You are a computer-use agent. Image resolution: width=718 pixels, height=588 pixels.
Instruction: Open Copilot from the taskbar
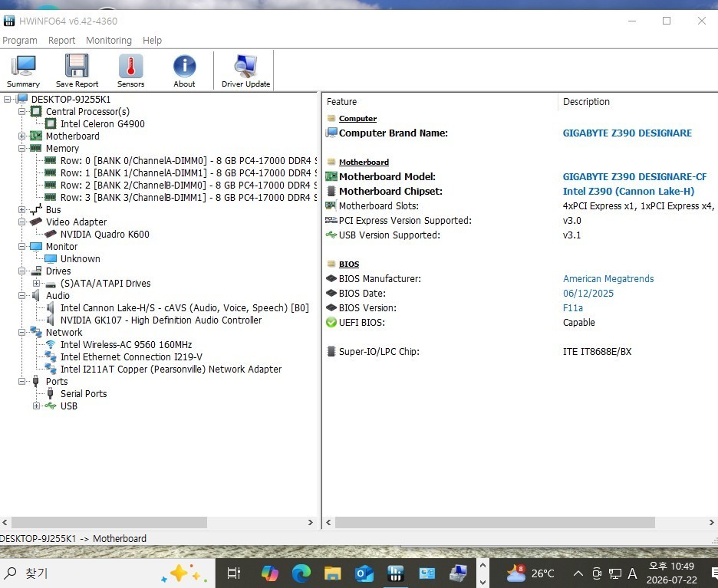tap(270, 573)
